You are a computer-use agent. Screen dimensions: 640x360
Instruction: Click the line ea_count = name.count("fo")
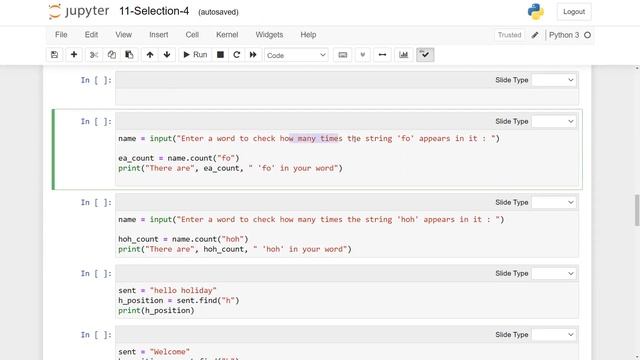pyautogui.click(x=179, y=158)
